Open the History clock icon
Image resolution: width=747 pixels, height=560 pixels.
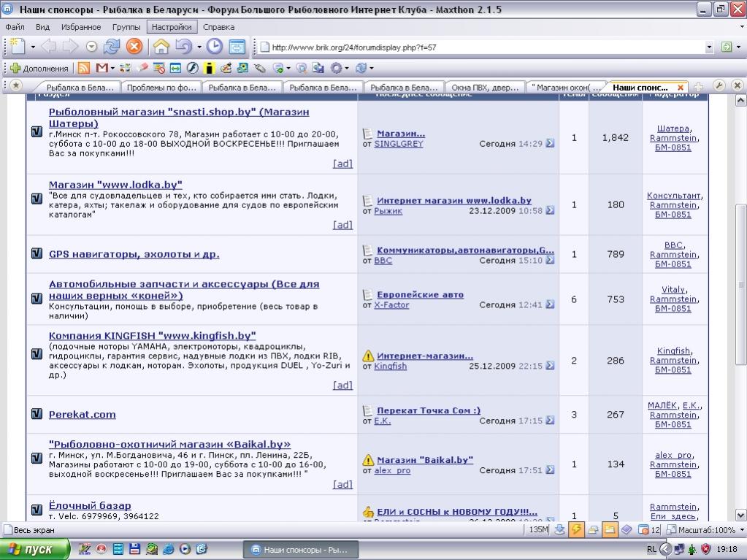click(215, 47)
